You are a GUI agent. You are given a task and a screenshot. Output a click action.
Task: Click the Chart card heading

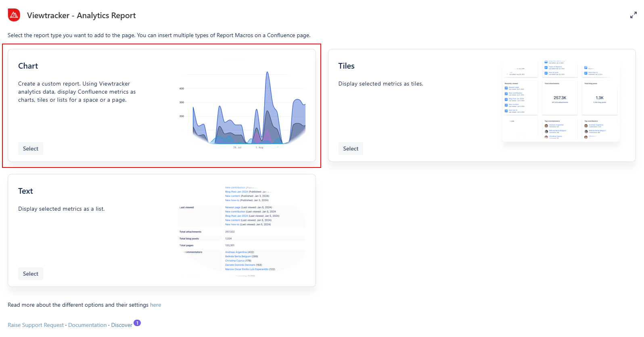click(x=28, y=66)
